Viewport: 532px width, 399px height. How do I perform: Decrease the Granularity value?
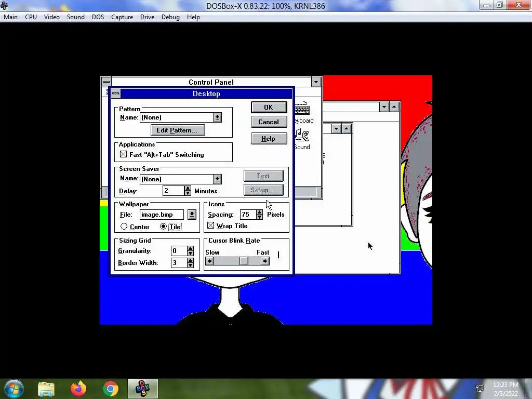click(190, 253)
